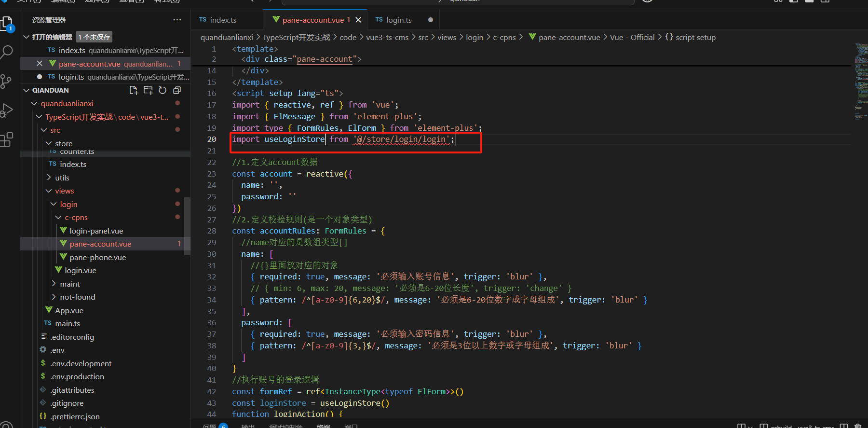Open the Search view in activity bar
Viewport: 868px width, 428px height.
click(7, 52)
